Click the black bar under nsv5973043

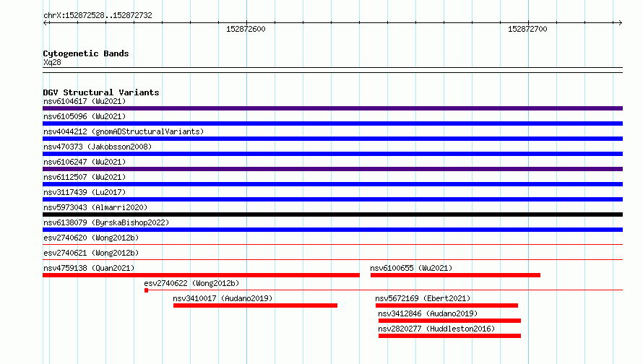click(x=332, y=214)
